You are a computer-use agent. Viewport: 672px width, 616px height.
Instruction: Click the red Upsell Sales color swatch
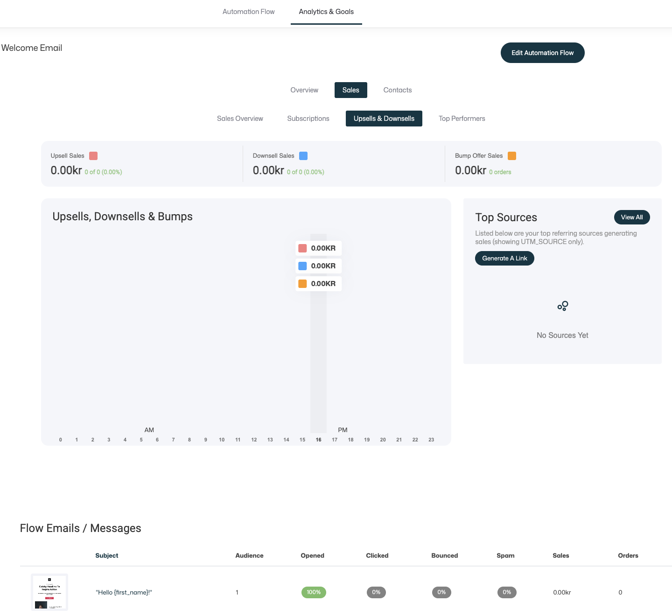pos(93,156)
